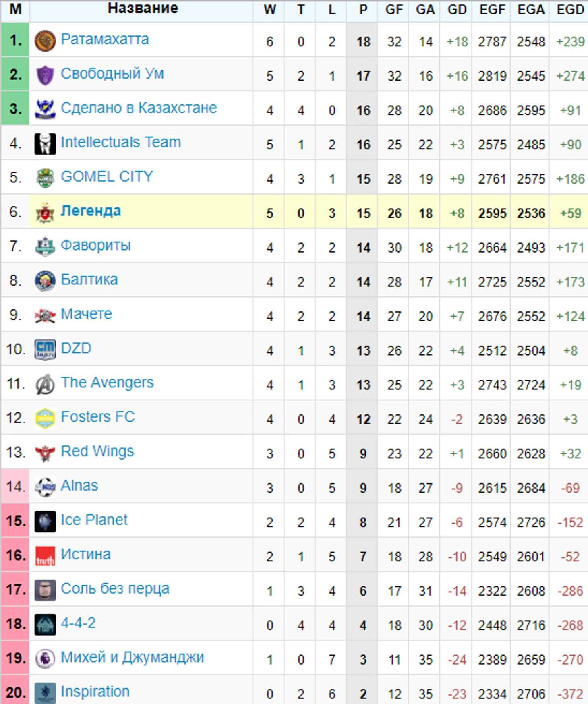Screen dimensions: 588x704
Task: Click The Avengers 'A' logo icon
Action: [x=45, y=384]
